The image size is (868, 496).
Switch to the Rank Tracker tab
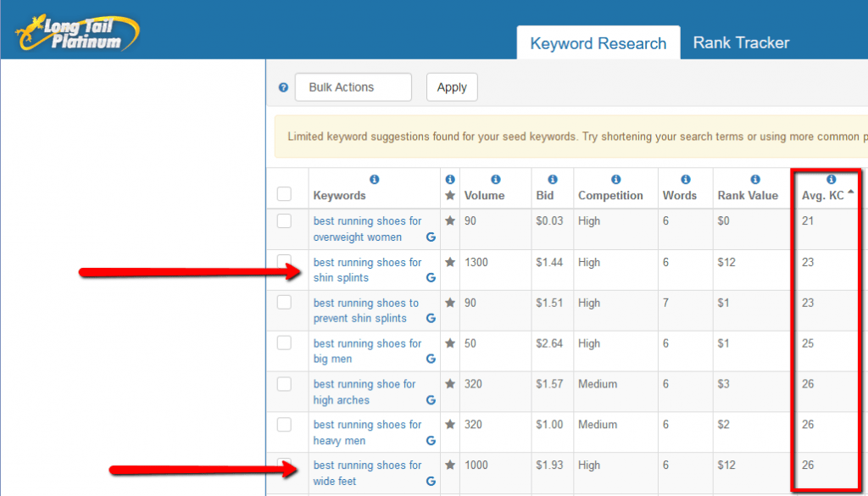tap(741, 42)
